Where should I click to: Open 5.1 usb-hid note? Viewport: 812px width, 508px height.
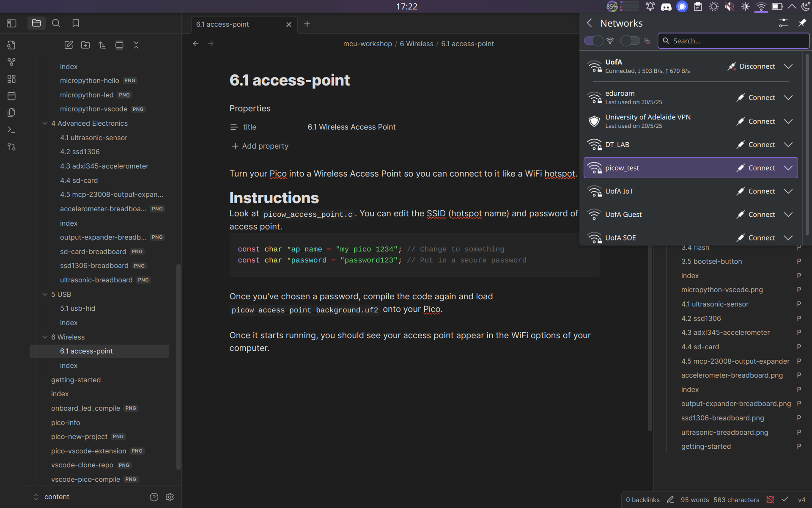click(77, 308)
